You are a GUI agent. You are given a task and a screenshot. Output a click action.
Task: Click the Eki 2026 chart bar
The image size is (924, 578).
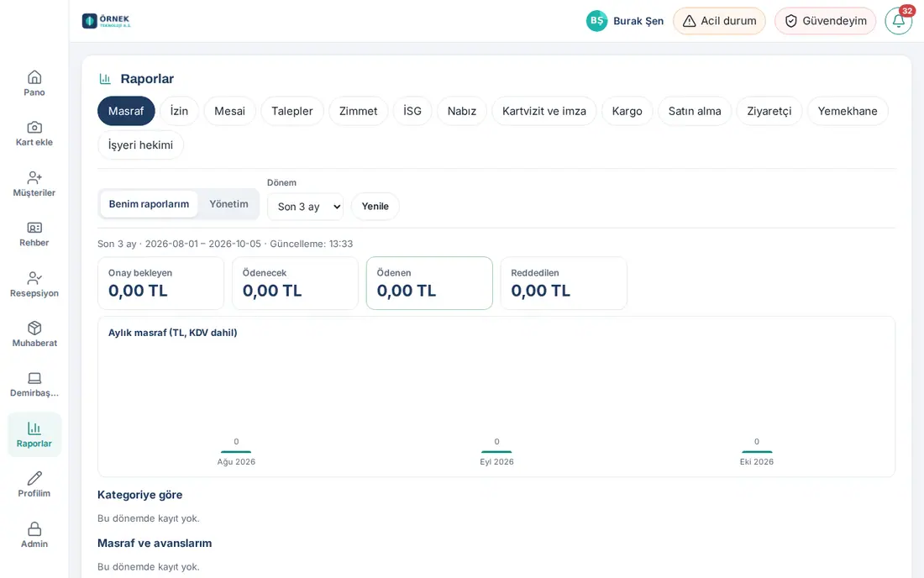tap(757, 452)
